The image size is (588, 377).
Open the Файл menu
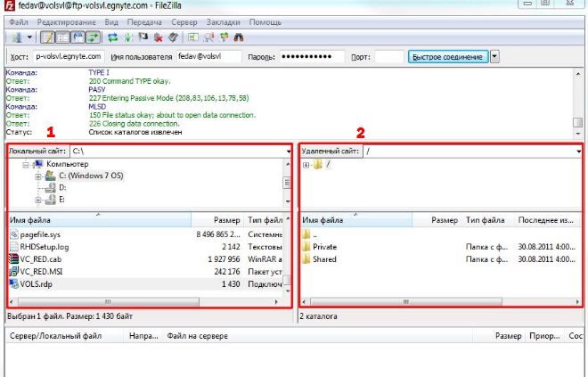coord(19,22)
